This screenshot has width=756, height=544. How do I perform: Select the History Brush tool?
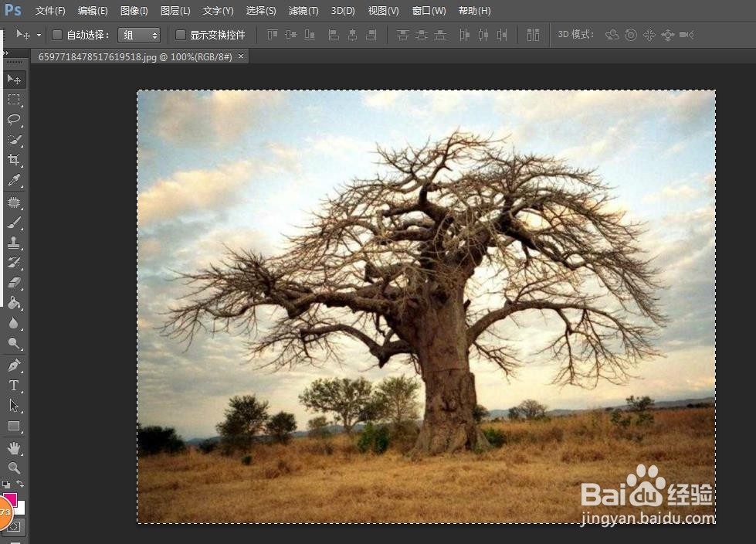click(x=14, y=263)
